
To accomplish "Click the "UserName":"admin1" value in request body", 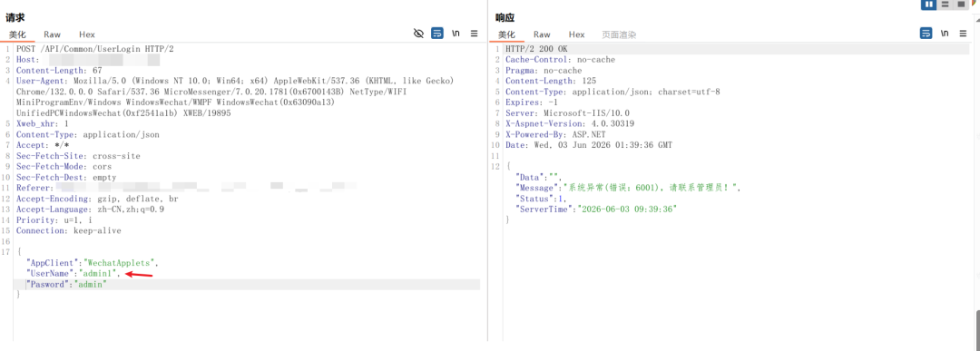I will click(97, 274).
